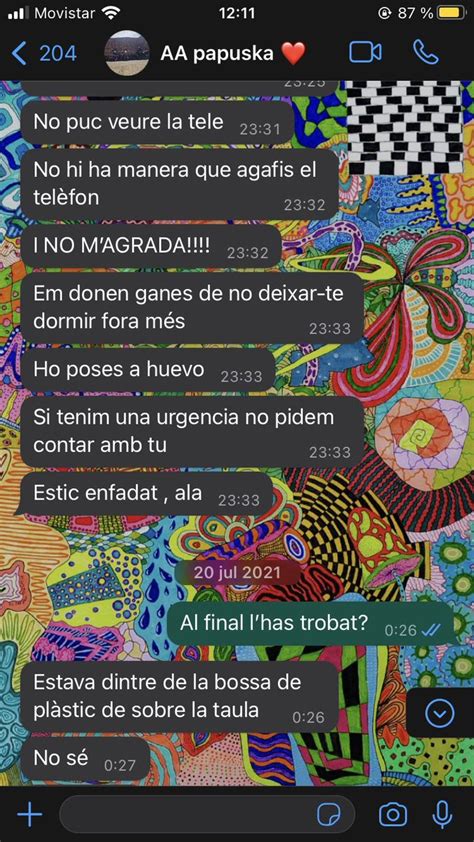Screen dimensions: 474x842
Task: Tap the battery indicator in status bar
Action: pos(451,13)
